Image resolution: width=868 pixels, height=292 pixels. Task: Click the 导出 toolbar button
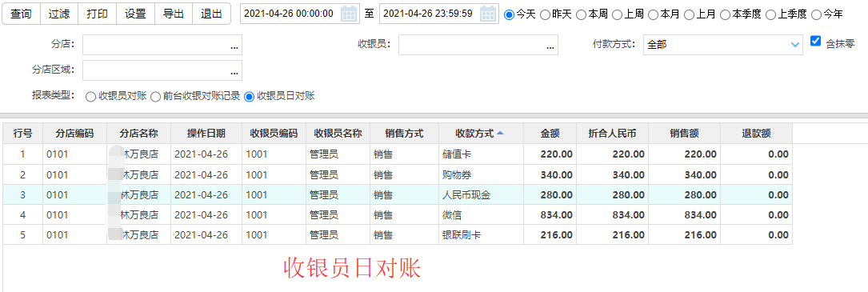coord(174,14)
